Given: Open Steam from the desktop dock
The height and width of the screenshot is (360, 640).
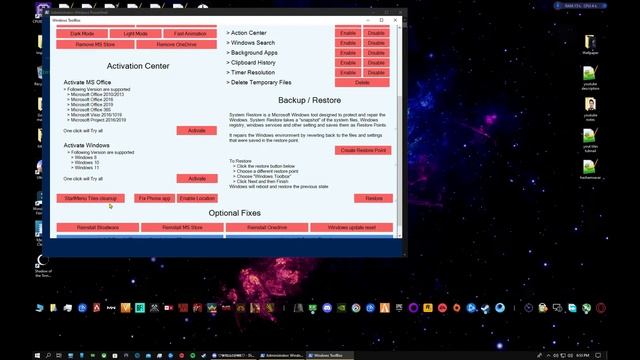Looking at the screenshot, I should (x=485, y=308).
